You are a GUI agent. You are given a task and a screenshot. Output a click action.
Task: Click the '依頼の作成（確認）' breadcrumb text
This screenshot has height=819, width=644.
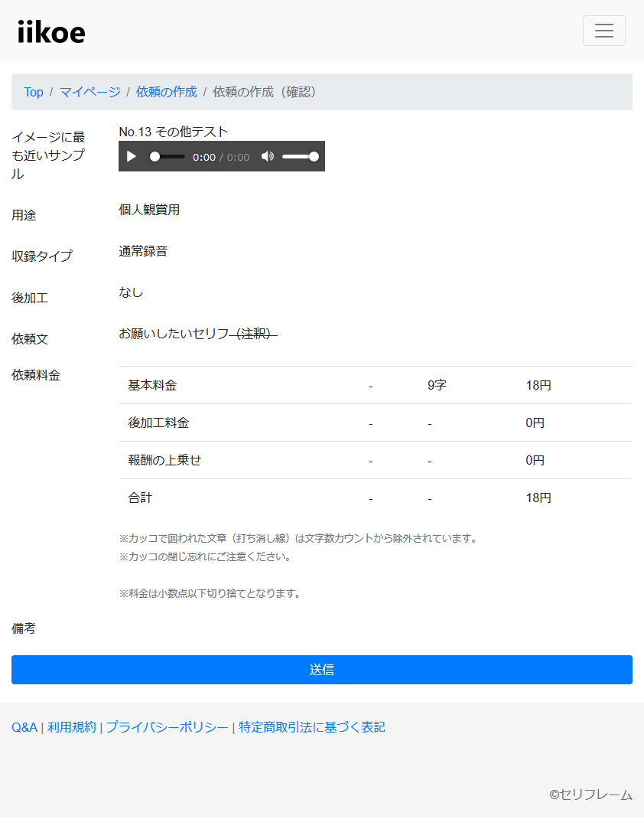(265, 92)
